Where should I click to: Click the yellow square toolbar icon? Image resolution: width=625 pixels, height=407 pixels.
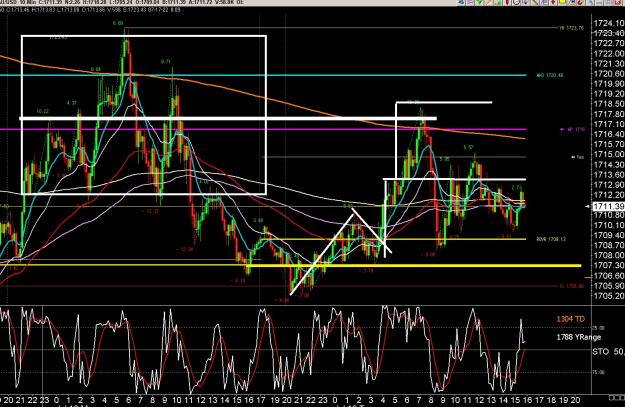[562, 2]
